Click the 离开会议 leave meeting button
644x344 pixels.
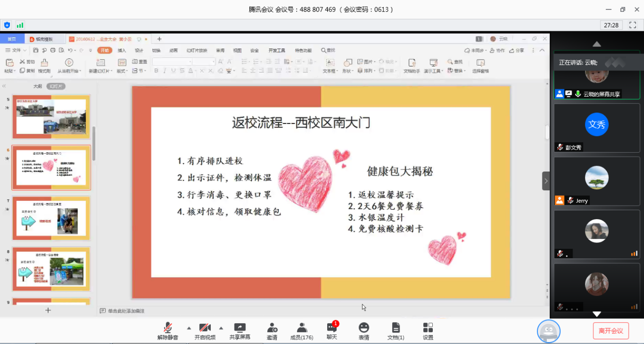pos(610,331)
